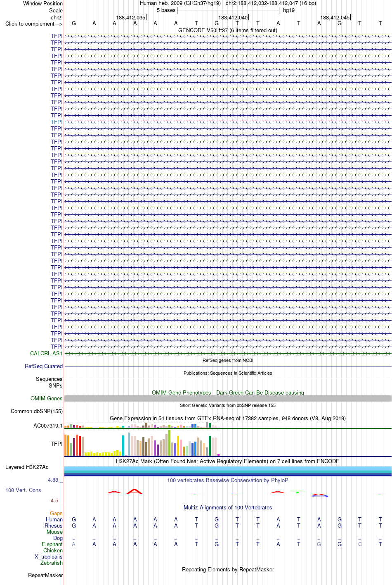Click the RepeatMasker track label
Image resolution: width=392 pixels, height=585 pixels.
45,575
